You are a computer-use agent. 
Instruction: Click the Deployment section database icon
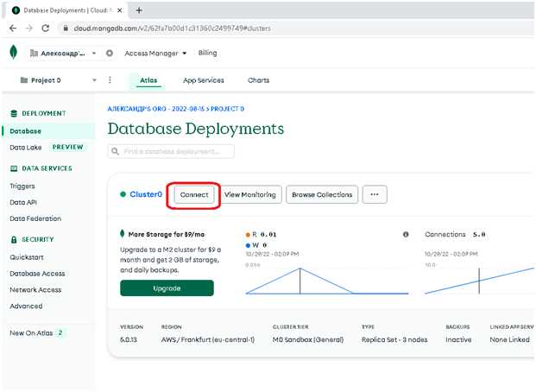14,114
